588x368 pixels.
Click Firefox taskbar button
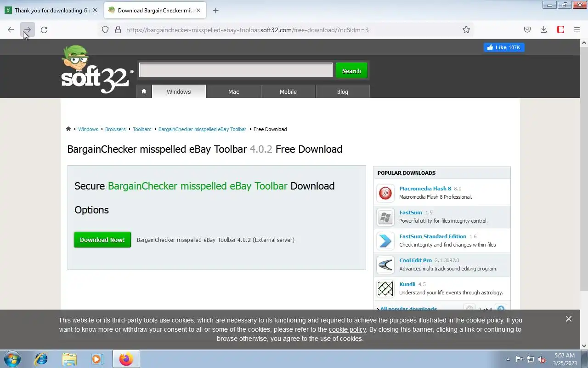click(126, 359)
